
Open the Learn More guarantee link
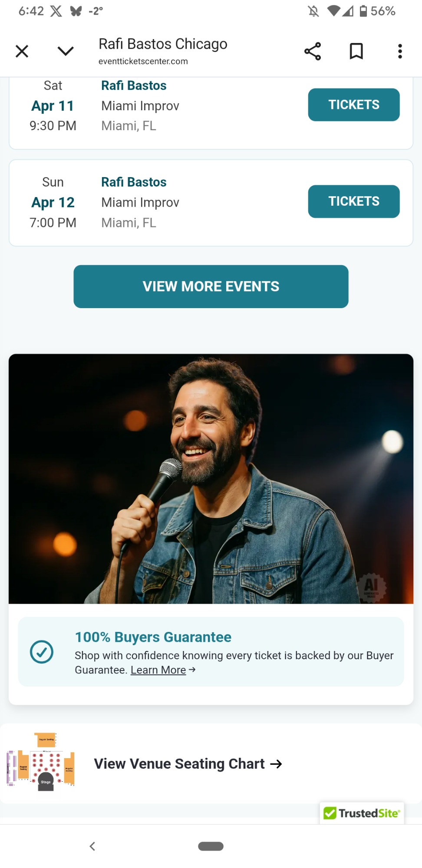(158, 670)
